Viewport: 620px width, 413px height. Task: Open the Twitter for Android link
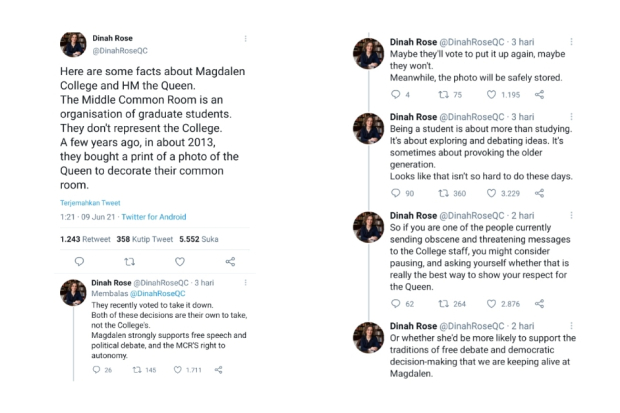154,217
